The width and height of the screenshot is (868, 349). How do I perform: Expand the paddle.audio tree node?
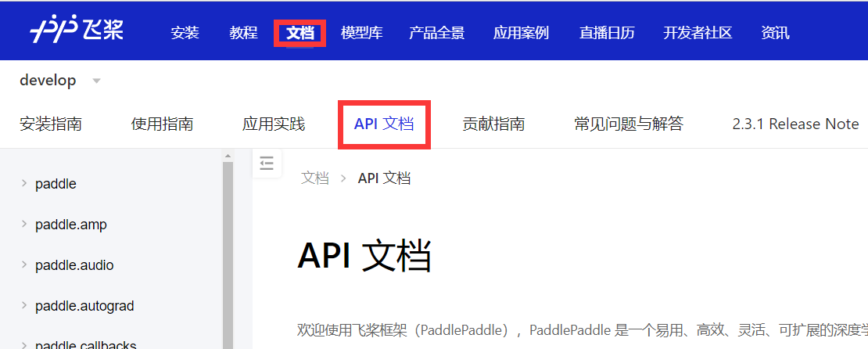coord(23,264)
